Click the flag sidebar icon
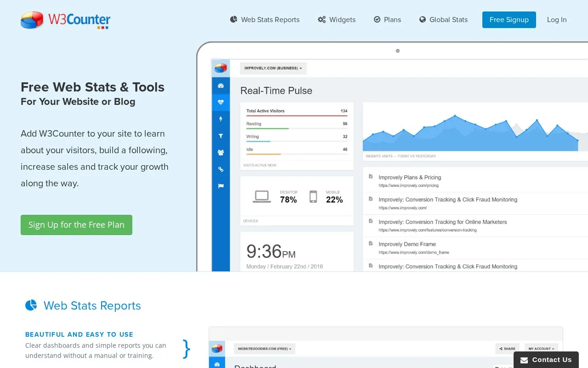Image resolution: width=588 pixels, height=368 pixels. pyautogui.click(x=220, y=186)
